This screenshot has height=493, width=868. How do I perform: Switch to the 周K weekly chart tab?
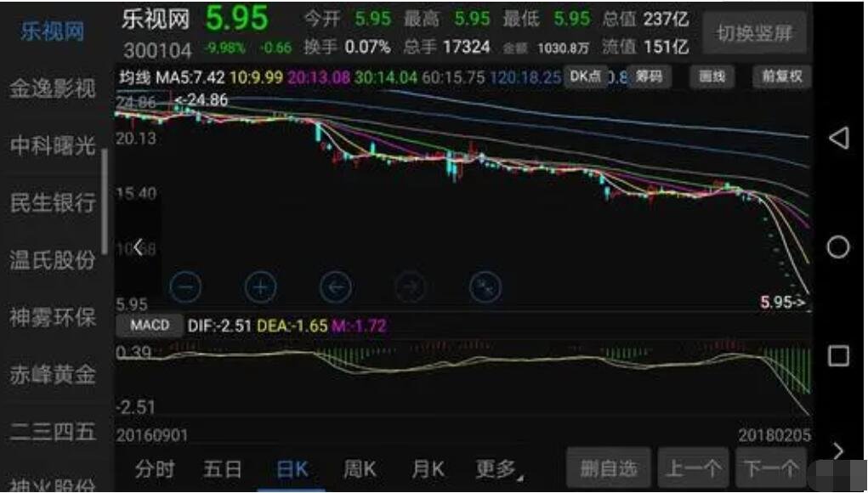pos(359,468)
